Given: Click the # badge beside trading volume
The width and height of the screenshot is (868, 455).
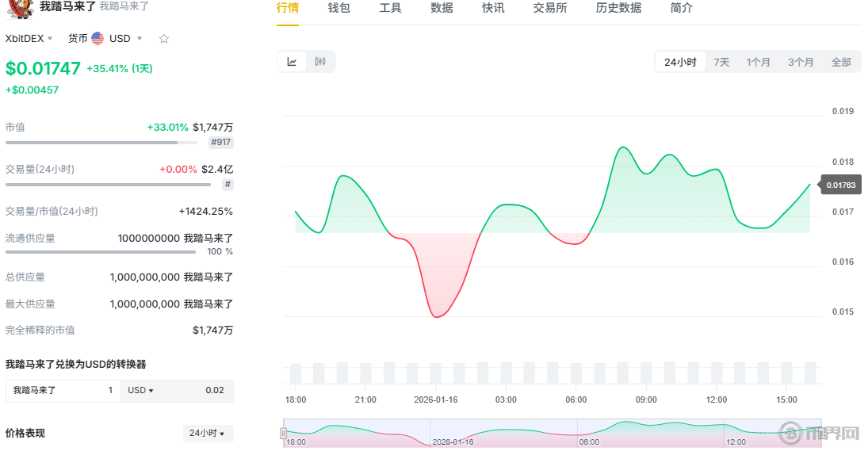Looking at the screenshot, I should 228,185.
